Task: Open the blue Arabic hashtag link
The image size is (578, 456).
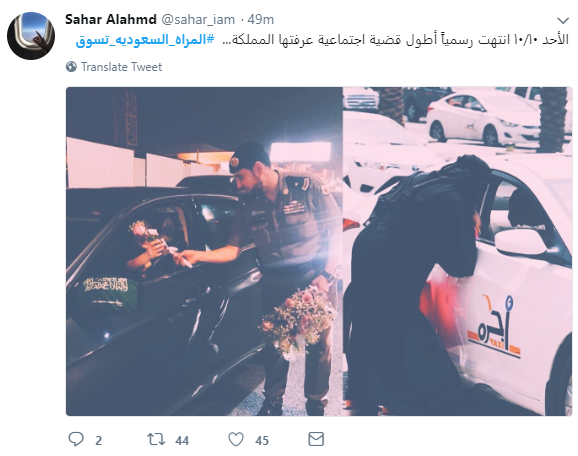Action: coord(145,40)
